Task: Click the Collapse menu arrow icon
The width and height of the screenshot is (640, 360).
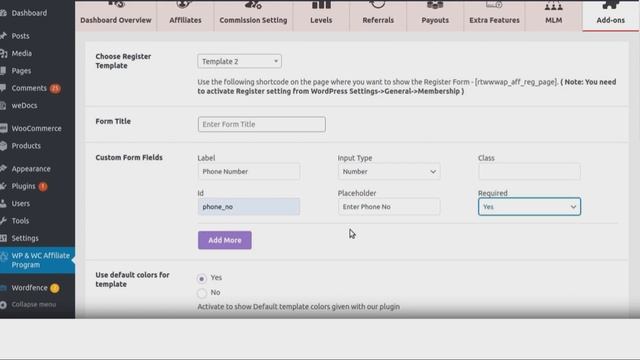Action: (3, 304)
